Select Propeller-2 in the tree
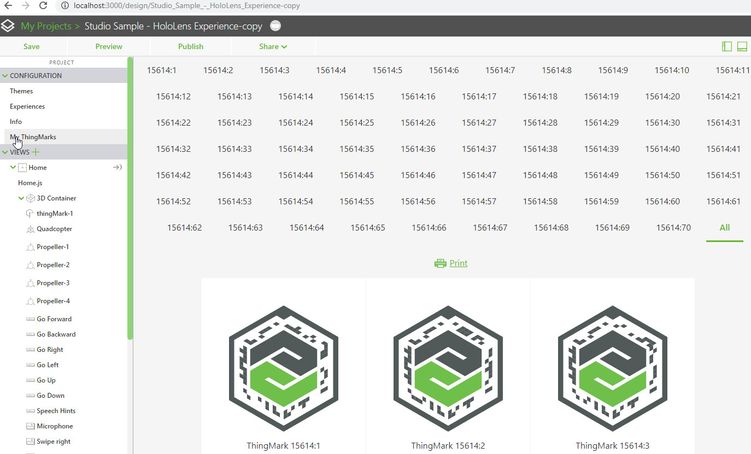The height and width of the screenshot is (454, 751). click(x=53, y=265)
